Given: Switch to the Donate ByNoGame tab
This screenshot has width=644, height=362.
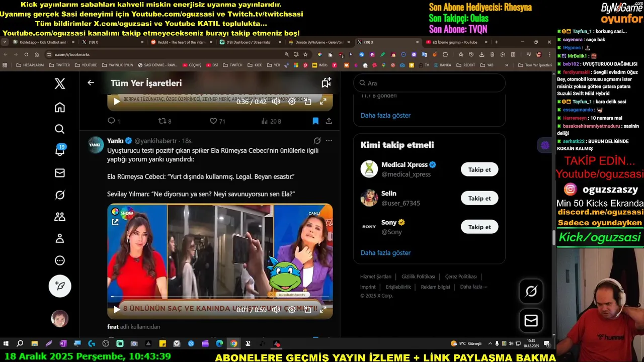Looking at the screenshot, I should 319,42.
